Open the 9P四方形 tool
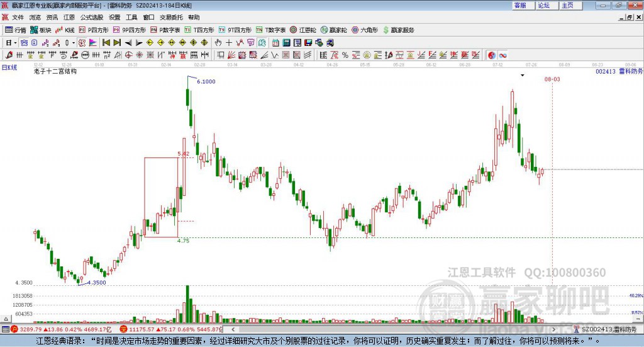Image resolution: width=644 pixels, height=347 pixels. pyautogui.click(x=130, y=30)
